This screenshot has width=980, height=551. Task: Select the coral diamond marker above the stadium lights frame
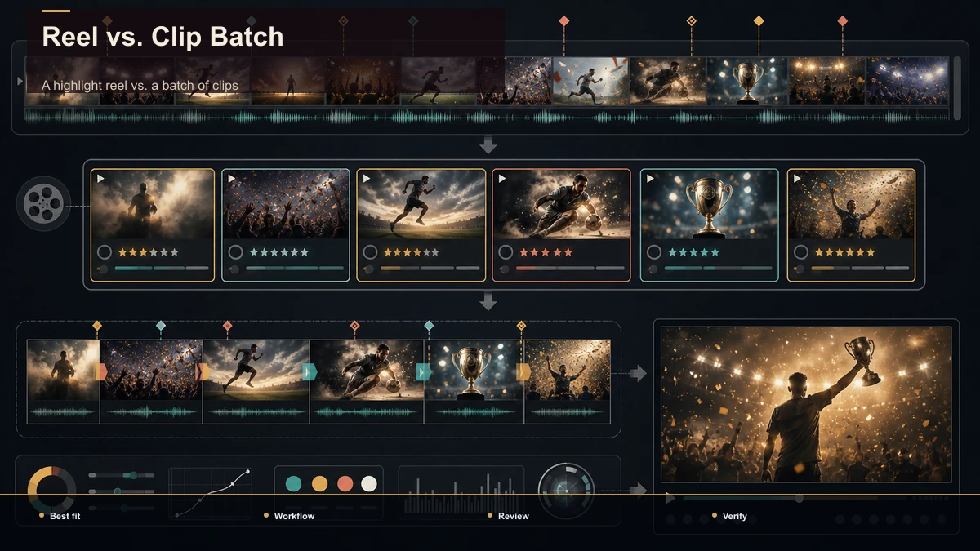point(843,20)
